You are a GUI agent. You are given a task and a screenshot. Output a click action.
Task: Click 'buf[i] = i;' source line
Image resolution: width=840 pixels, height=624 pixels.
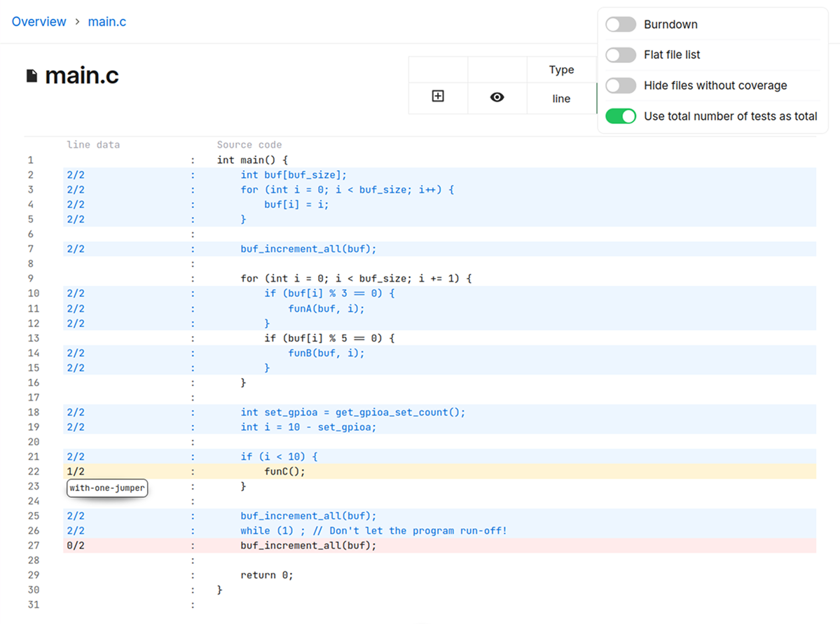click(x=296, y=204)
